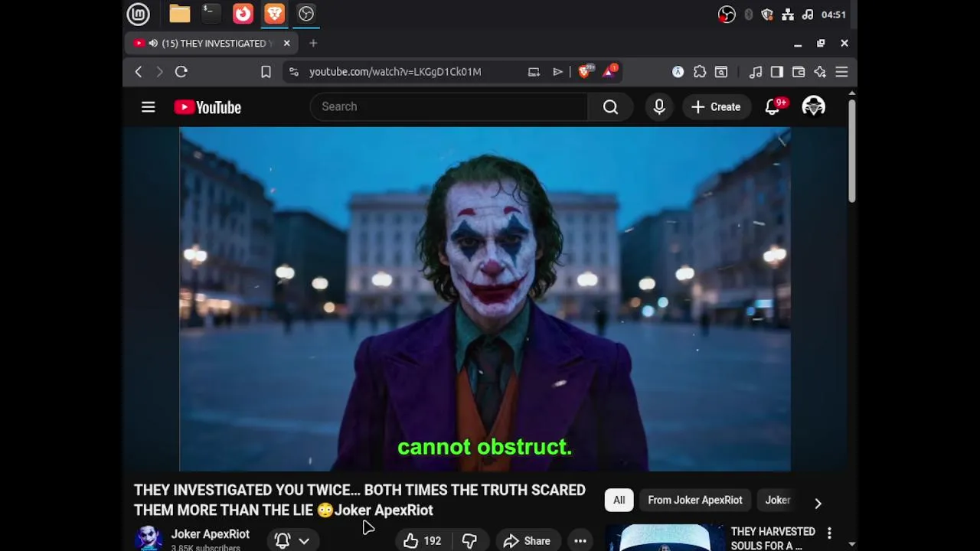Open the THEY HARVESTED SOULS recommended video
This screenshot has width=980, height=551.
coord(773,538)
